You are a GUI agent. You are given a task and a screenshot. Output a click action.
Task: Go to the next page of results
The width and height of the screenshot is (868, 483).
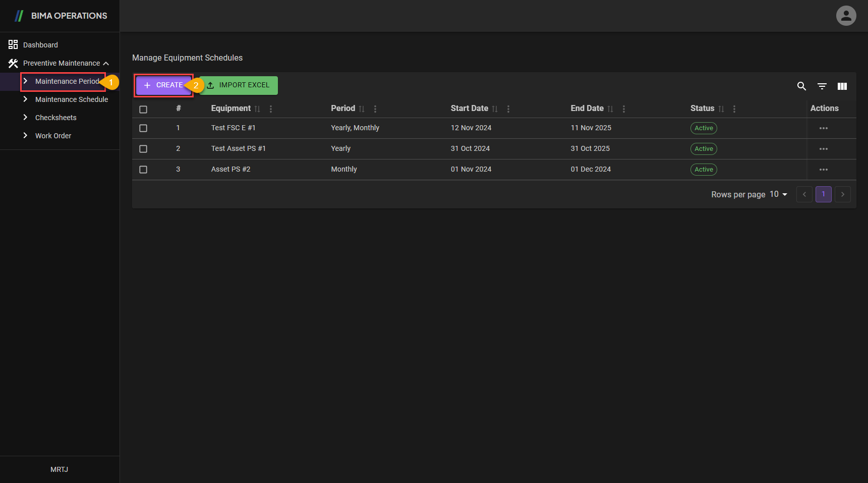click(842, 194)
